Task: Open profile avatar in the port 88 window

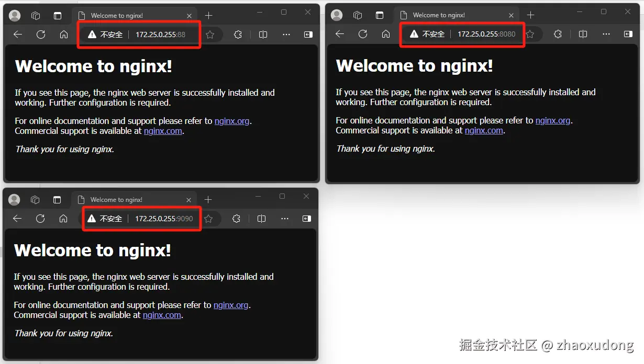Action: coord(15,16)
